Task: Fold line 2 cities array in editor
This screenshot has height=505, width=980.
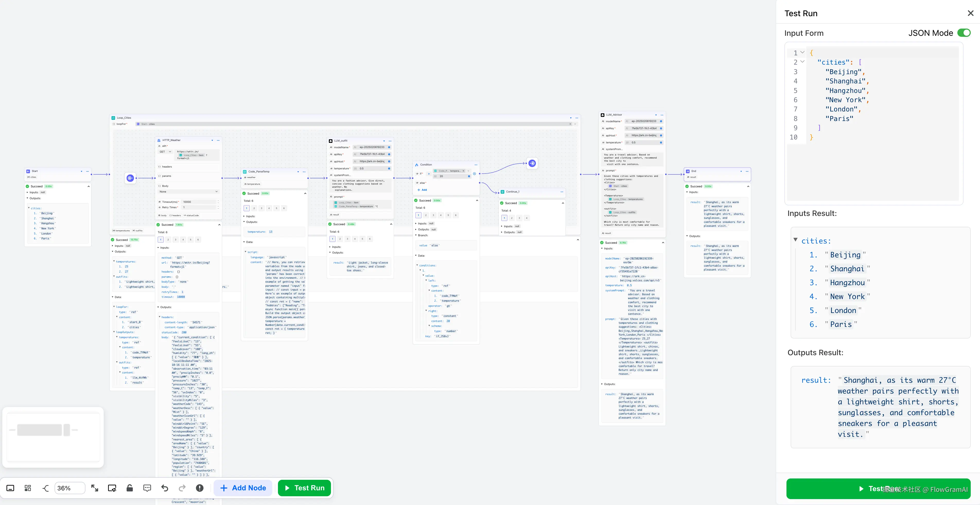Action: [802, 62]
